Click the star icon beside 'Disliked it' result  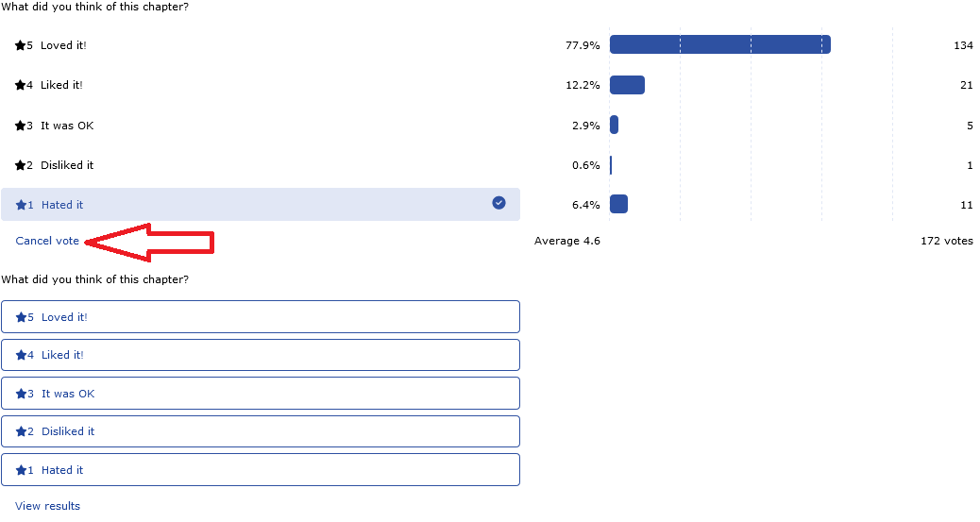(x=20, y=165)
